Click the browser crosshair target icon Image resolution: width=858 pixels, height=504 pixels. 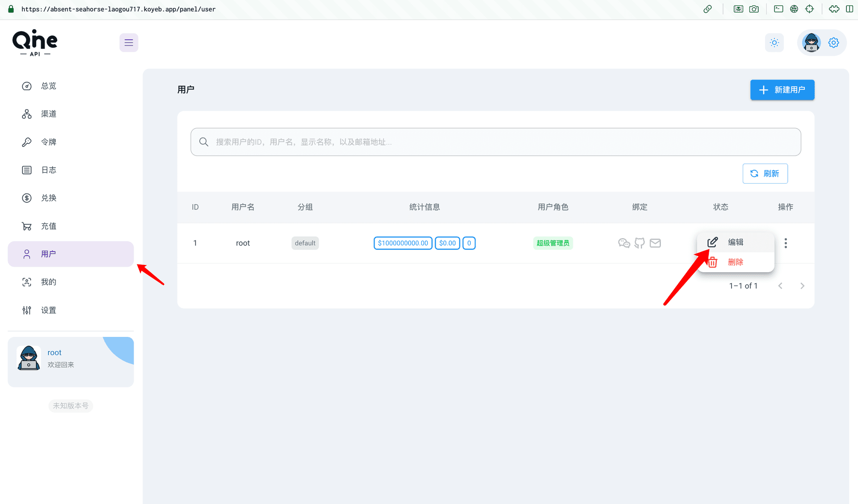[809, 9]
